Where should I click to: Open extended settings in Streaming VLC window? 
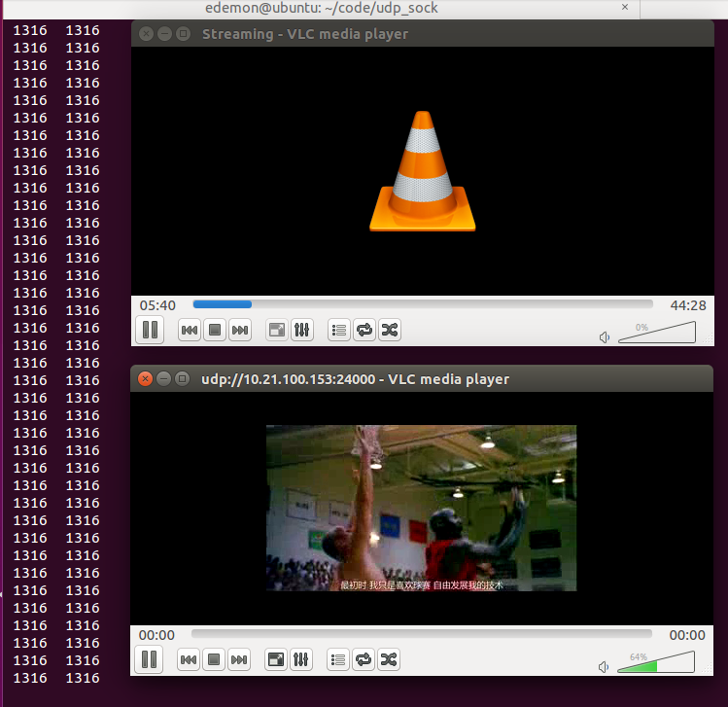click(x=301, y=331)
